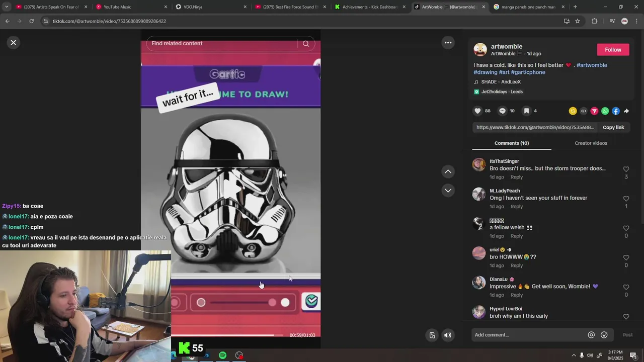Viewport: 644px width, 362px height.
Task: Like Hyped LuvrBoi's comment
Action: coord(626,316)
